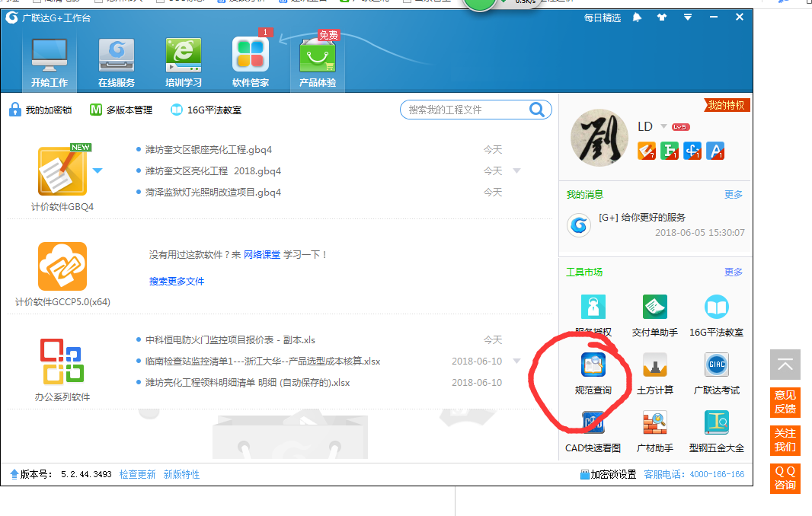The width and height of the screenshot is (812, 516).
Task: Open file 潍坊奎文区银座亮化工程.gbq4
Action: (208, 150)
